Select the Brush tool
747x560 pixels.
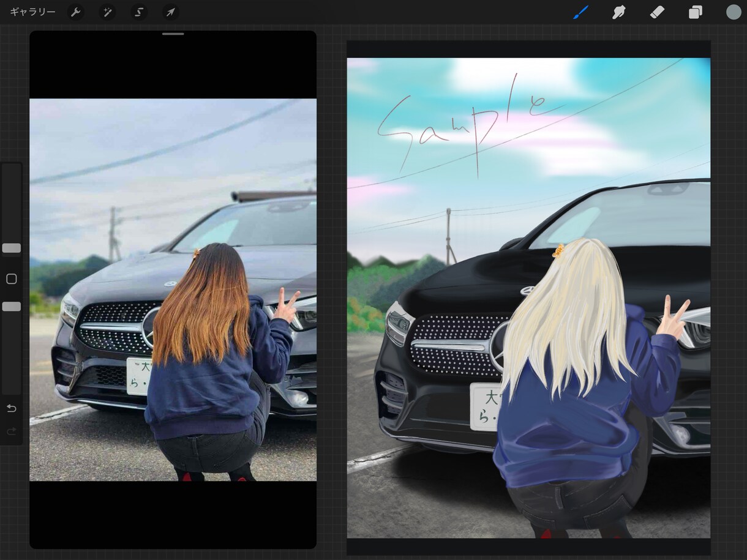pyautogui.click(x=580, y=12)
